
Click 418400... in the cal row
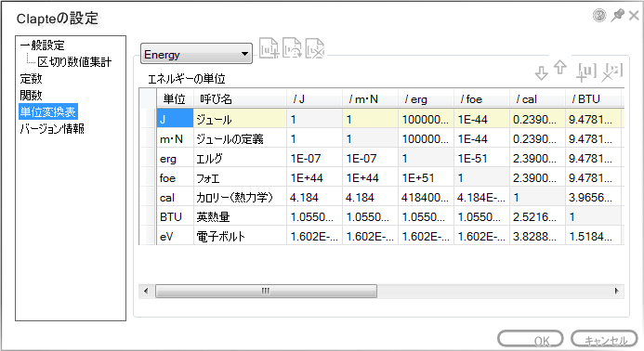pos(426,197)
